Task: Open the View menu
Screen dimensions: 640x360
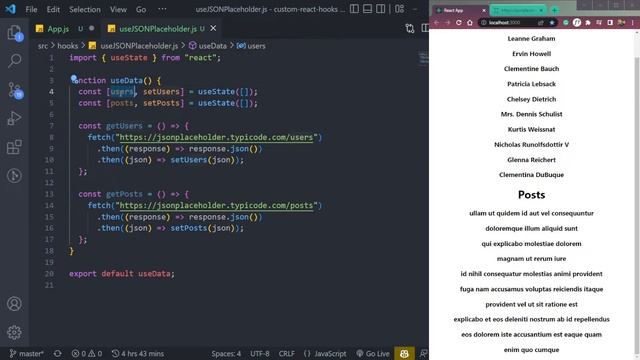Action: pos(118,9)
